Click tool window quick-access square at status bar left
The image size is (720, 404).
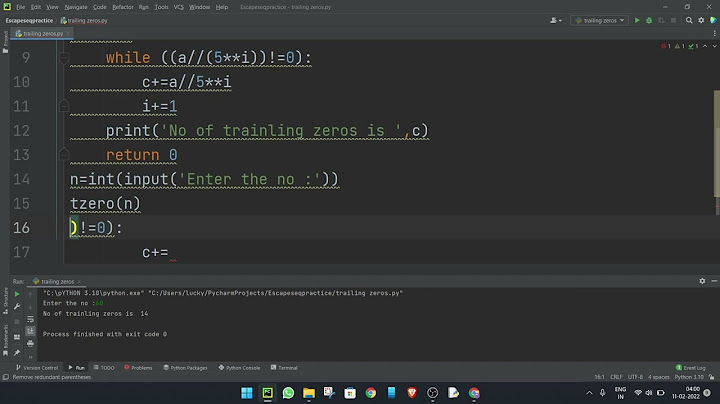click(6, 377)
